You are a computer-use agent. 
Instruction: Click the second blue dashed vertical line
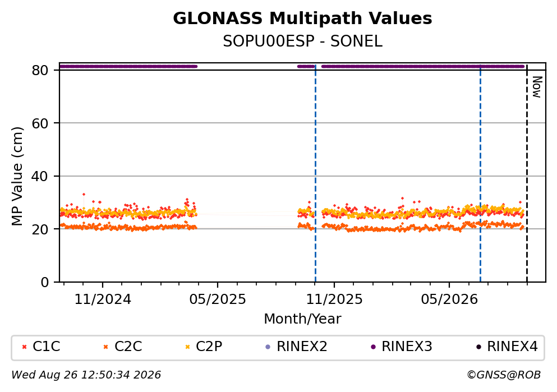tap(480, 174)
